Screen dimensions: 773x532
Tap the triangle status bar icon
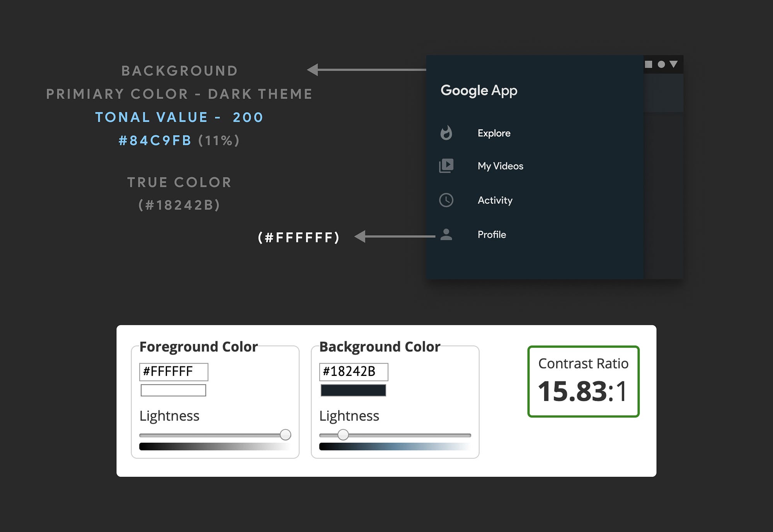674,64
